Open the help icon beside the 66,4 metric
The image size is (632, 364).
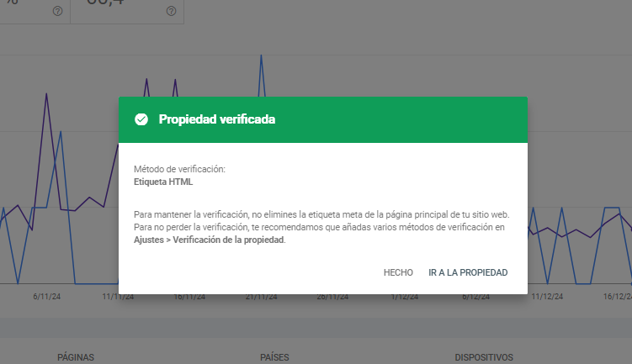click(x=172, y=11)
